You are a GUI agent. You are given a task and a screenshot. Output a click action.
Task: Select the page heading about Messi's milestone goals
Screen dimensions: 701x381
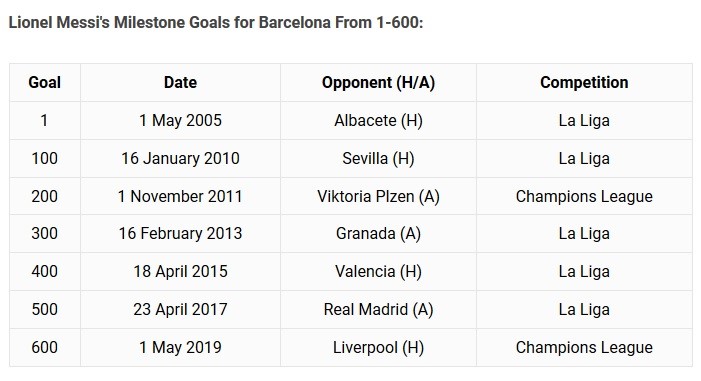(215, 22)
